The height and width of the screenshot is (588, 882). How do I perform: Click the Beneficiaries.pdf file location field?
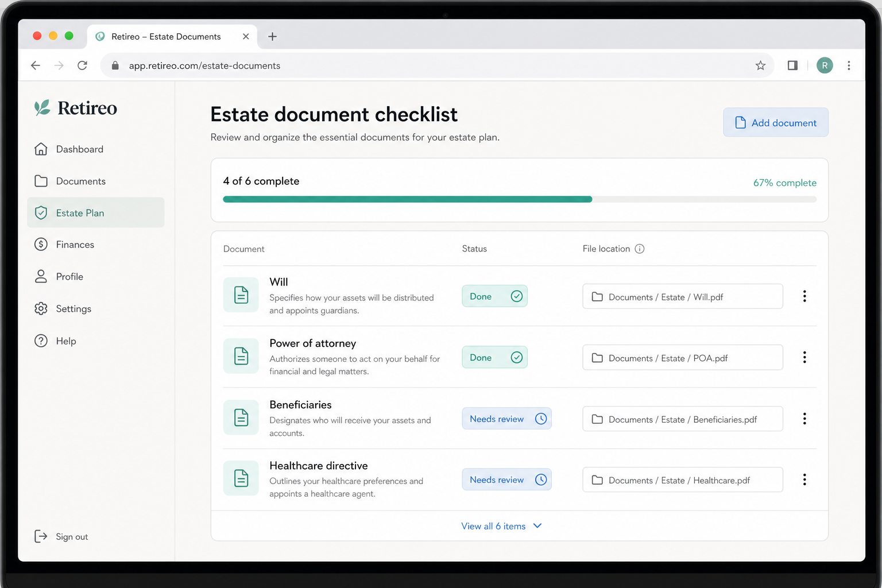[x=683, y=419]
